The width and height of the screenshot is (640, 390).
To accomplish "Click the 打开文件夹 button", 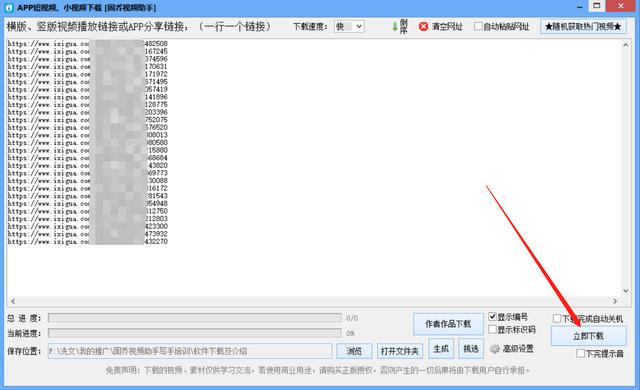I will (x=400, y=351).
